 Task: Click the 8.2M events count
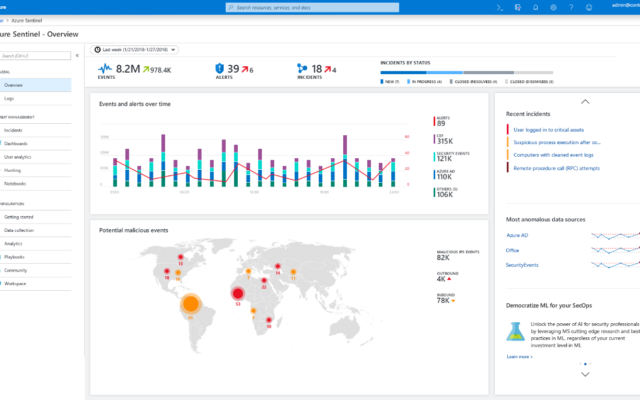[128, 69]
